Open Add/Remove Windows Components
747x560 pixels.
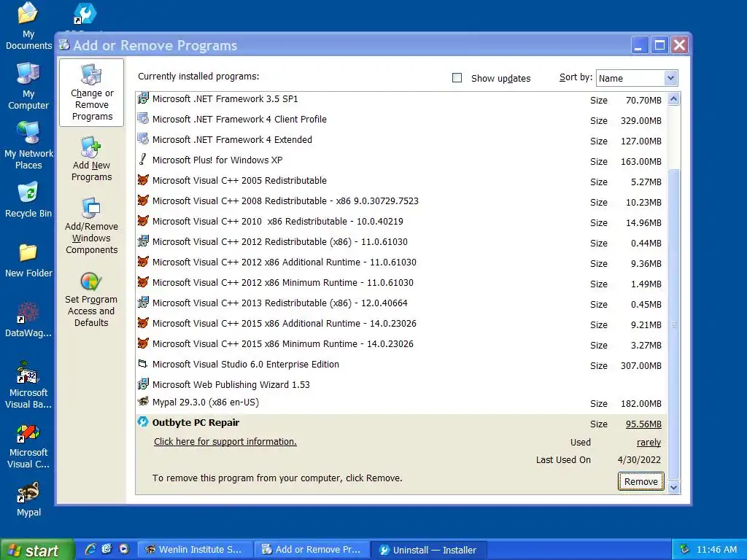click(x=91, y=226)
